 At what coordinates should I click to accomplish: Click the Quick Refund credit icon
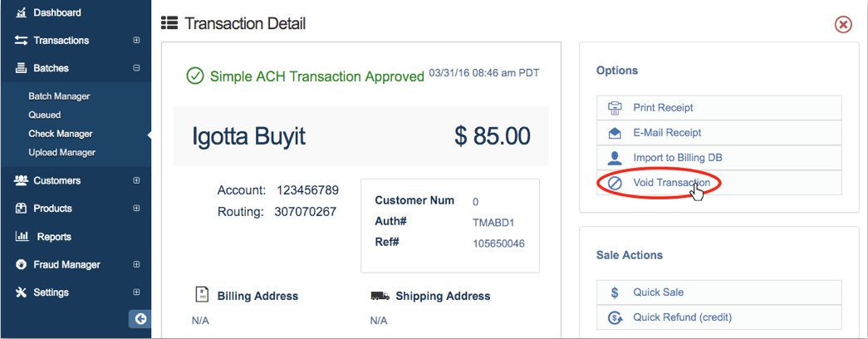click(615, 317)
